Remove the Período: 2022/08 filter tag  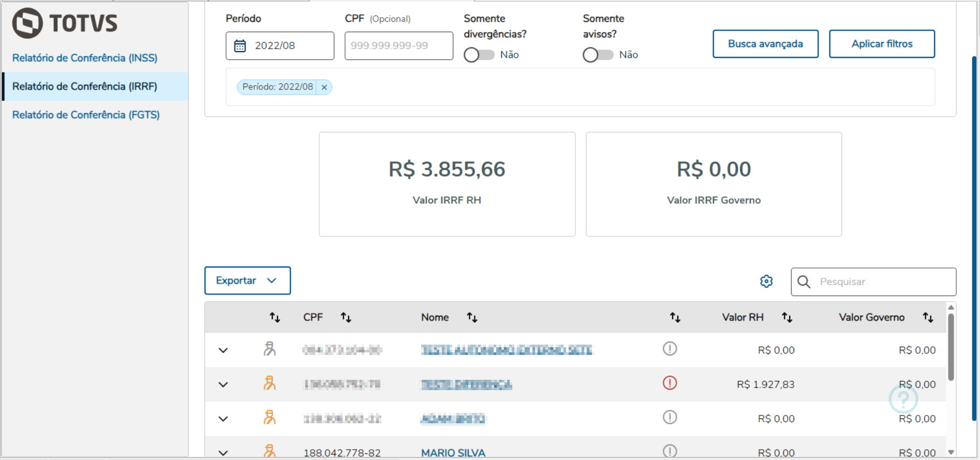[x=324, y=87]
